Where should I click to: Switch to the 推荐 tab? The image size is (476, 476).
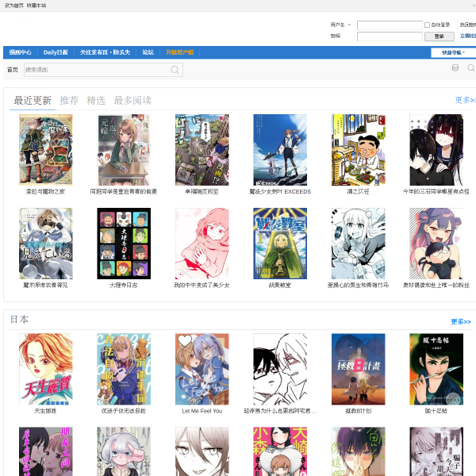tap(69, 101)
